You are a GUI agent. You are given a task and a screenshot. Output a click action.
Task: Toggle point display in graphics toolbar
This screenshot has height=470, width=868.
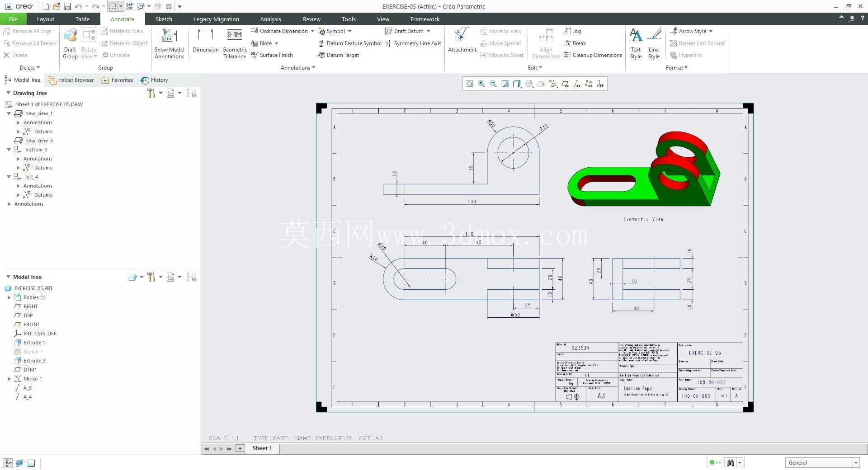tap(588, 84)
